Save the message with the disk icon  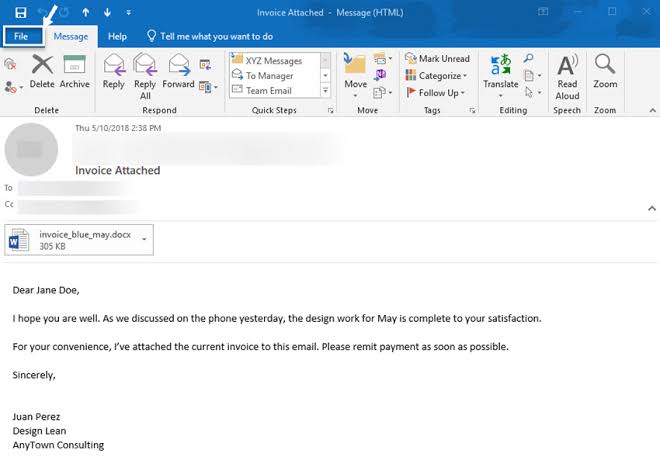click(x=20, y=12)
